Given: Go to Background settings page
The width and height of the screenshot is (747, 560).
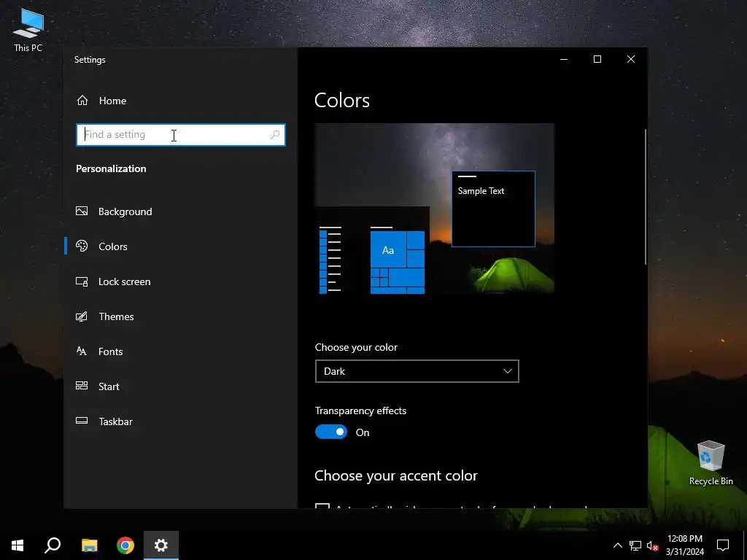Looking at the screenshot, I should click(181, 211).
